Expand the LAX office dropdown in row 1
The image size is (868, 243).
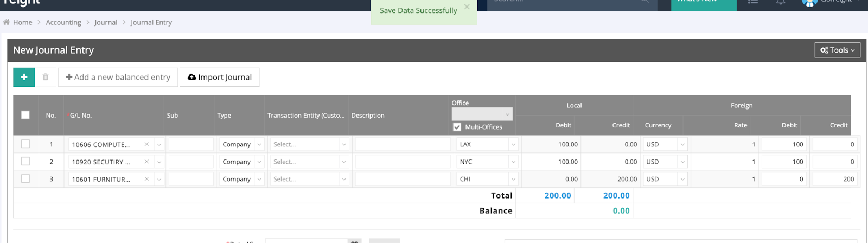click(513, 144)
